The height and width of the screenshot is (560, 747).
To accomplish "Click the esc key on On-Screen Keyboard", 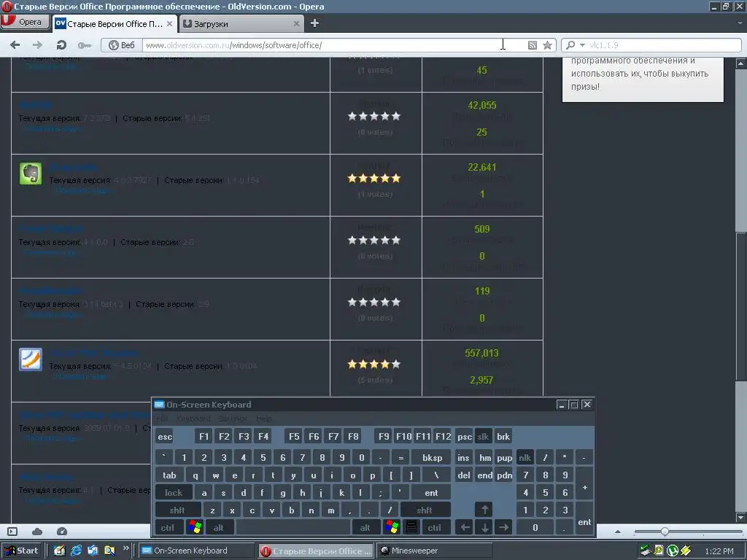I will click(x=165, y=436).
